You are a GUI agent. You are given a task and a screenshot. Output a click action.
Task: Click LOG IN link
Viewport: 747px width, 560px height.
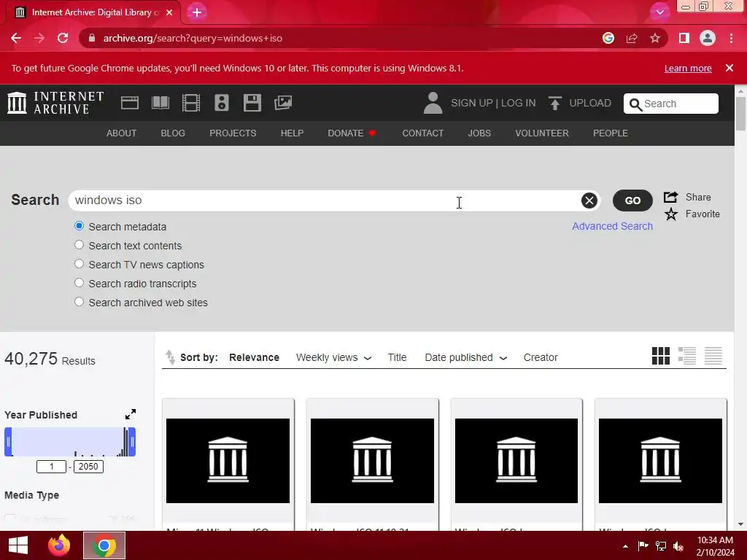(x=519, y=103)
